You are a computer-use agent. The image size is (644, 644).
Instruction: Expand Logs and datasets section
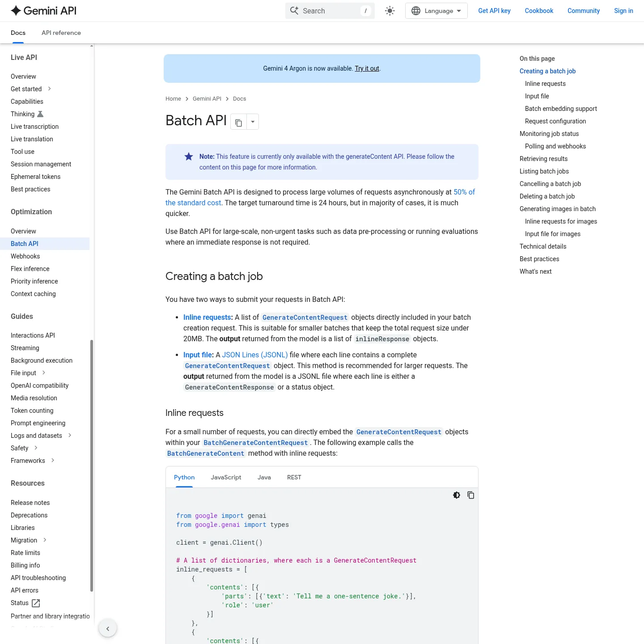pos(70,436)
